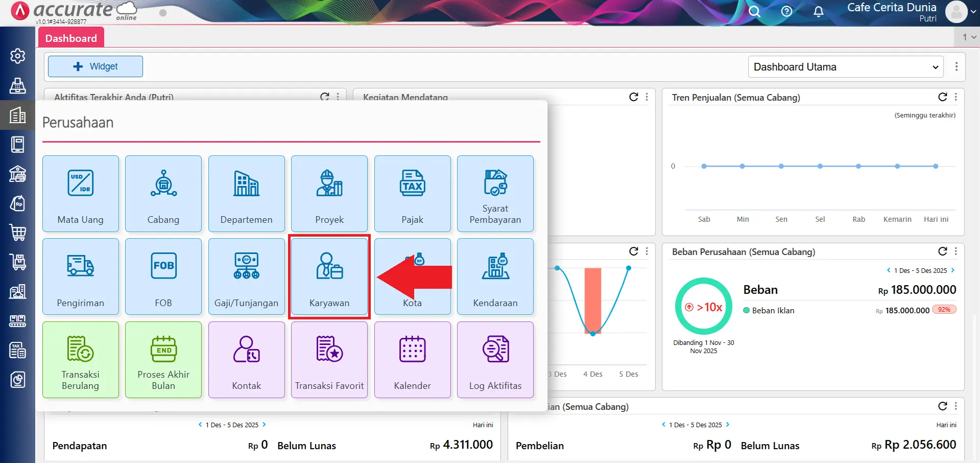Open the settings gear in sidebar

click(x=18, y=56)
